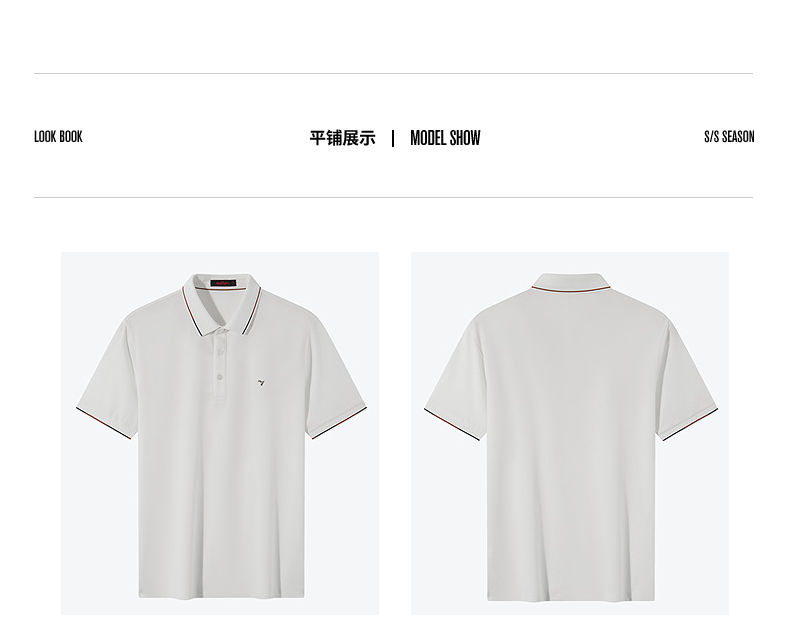Viewport: 790px width, 624px height.
Task: Click the top placket button on shirt
Action: coord(220,352)
